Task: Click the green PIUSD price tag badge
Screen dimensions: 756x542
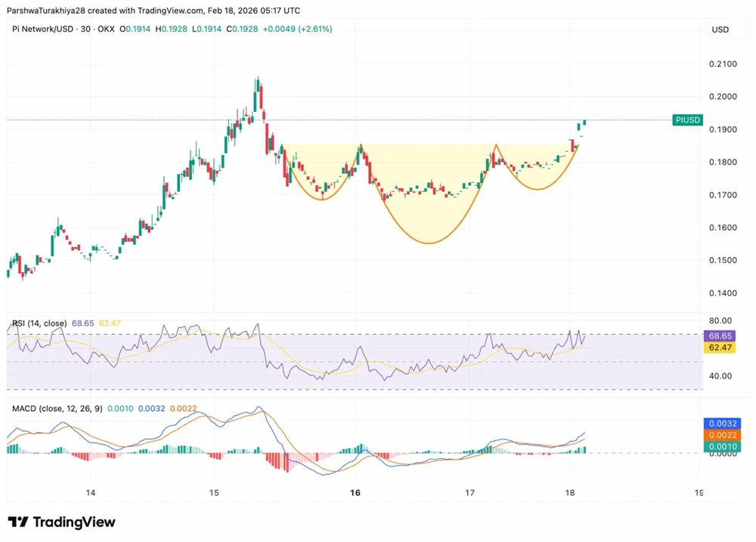Action: tap(687, 119)
